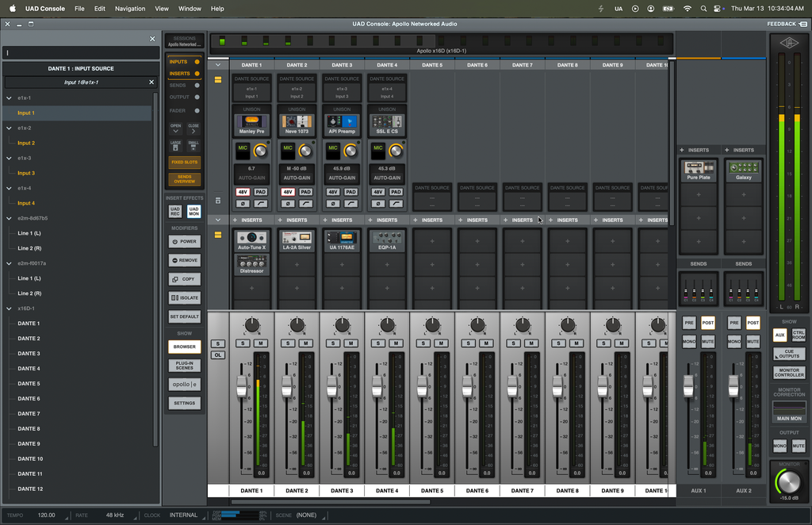Collapse the x16D-1 tree group
The width and height of the screenshot is (812, 525).
coord(9,308)
